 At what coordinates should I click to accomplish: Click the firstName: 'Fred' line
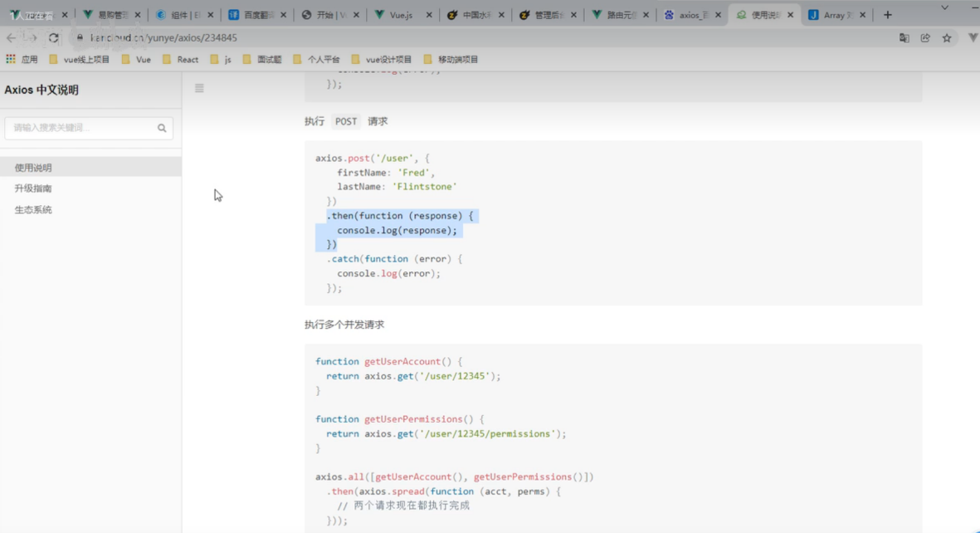click(x=386, y=173)
